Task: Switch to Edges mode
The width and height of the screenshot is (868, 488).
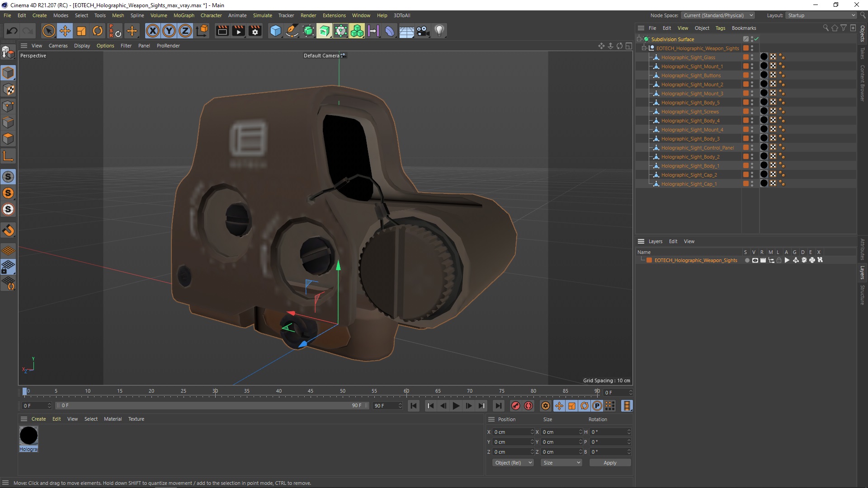Action: pos(8,122)
